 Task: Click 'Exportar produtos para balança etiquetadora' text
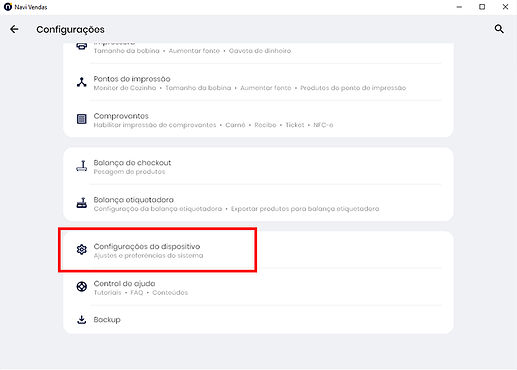[x=305, y=209]
